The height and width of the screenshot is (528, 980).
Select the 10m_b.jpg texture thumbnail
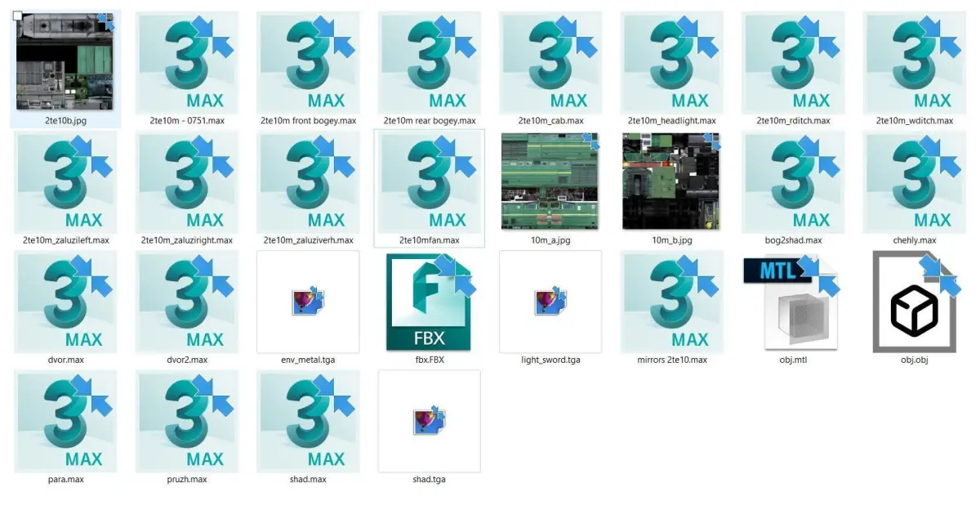coord(672,181)
